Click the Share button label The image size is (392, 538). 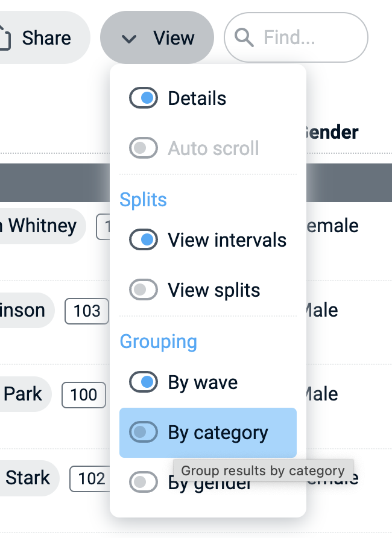46,38
